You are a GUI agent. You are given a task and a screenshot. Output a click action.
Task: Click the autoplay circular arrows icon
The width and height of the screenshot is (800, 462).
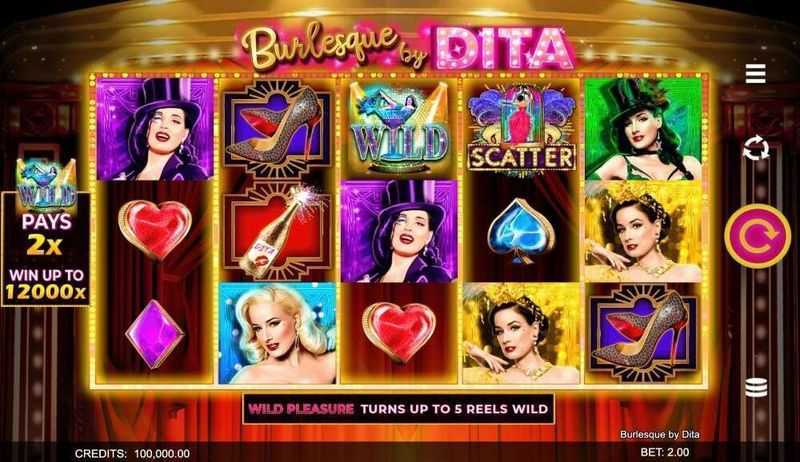click(756, 148)
